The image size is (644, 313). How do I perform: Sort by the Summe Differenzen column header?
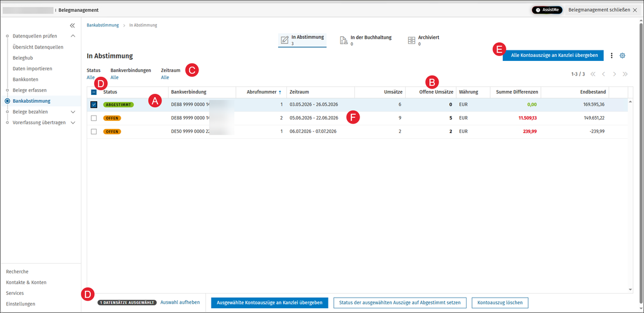(516, 92)
